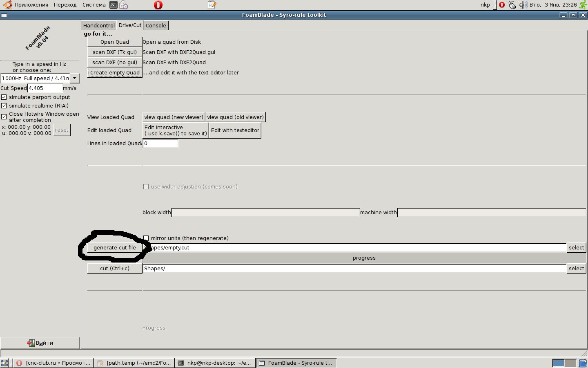
Task: Click the machine width input field
Action: point(492,212)
